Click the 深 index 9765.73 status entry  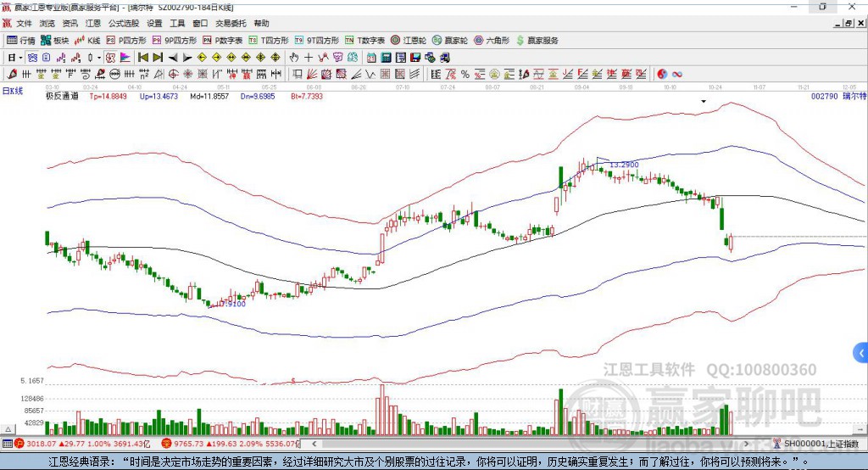coord(231,444)
